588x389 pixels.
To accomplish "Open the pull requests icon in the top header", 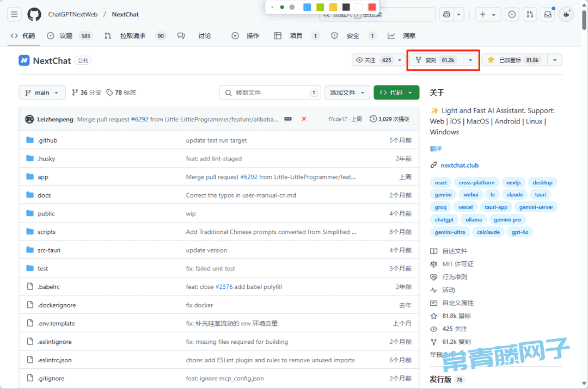I will pyautogui.click(x=530, y=14).
